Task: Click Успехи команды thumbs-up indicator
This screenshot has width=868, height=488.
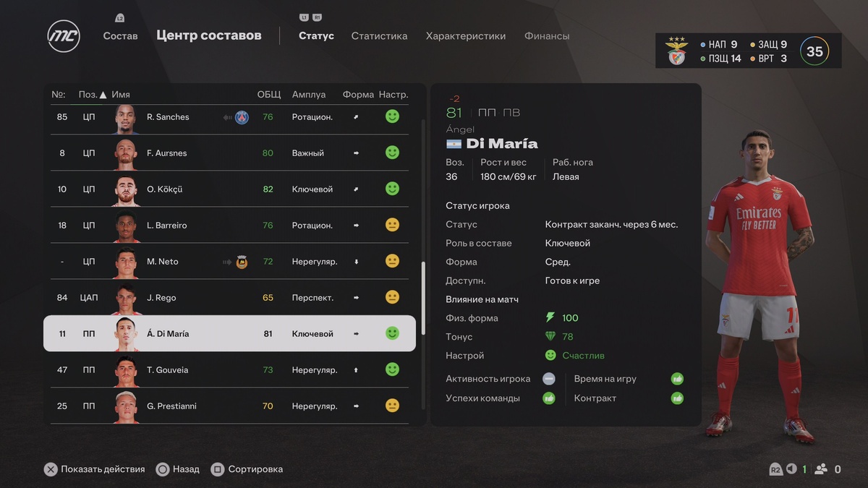Action: tap(549, 398)
